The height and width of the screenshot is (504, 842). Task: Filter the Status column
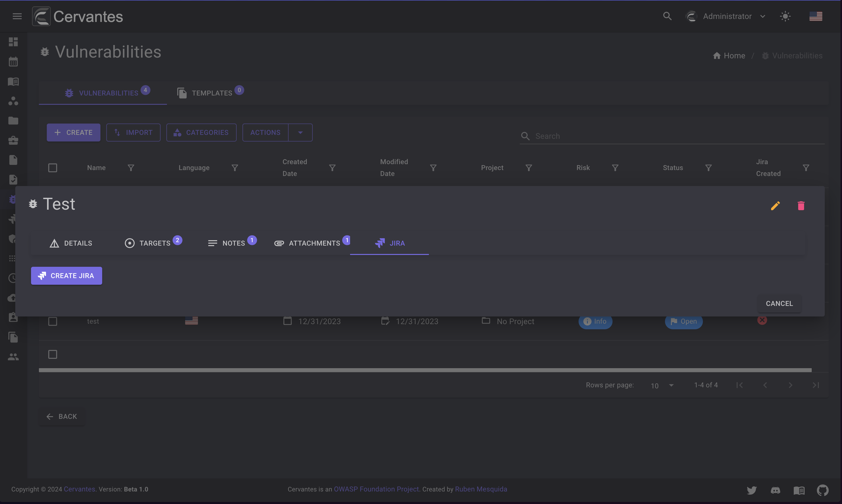[709, 168]
